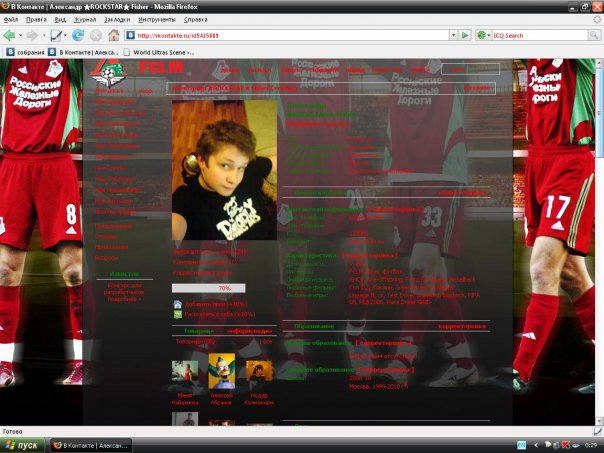Open the Закладки menu
The height and width of the screenshot is (453, 604).
pyautogui.click(x=117, y=19)
